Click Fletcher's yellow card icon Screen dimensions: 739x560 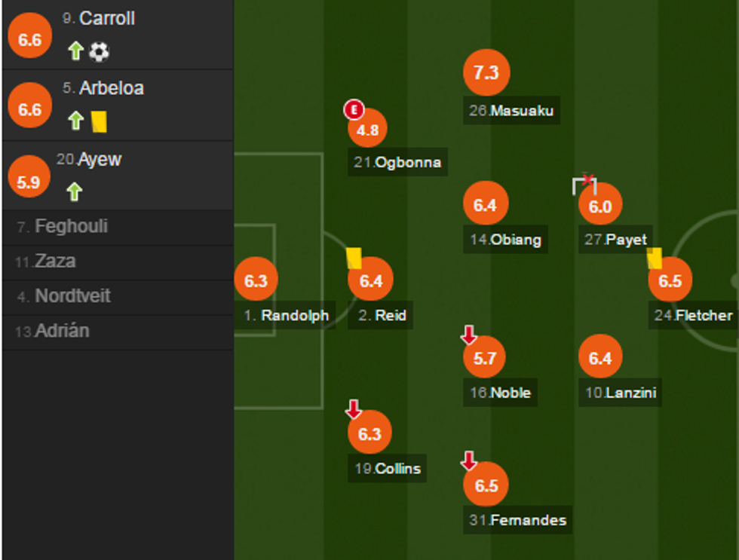654,258
